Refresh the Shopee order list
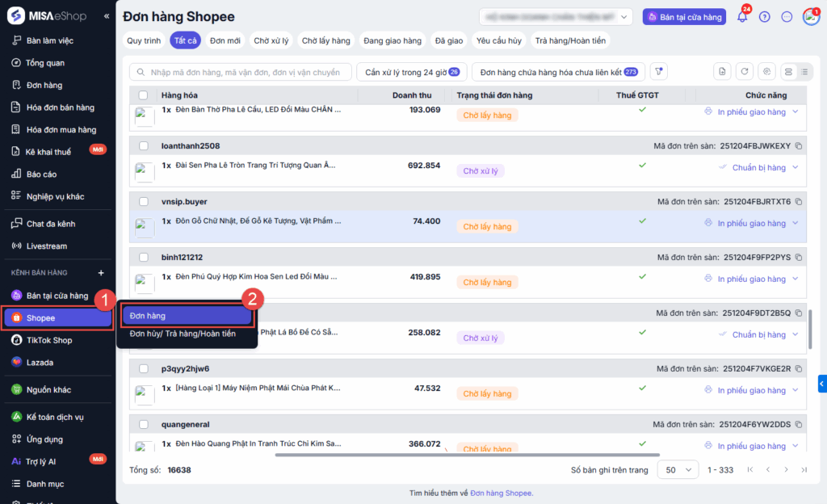 (x=745, y=72)
